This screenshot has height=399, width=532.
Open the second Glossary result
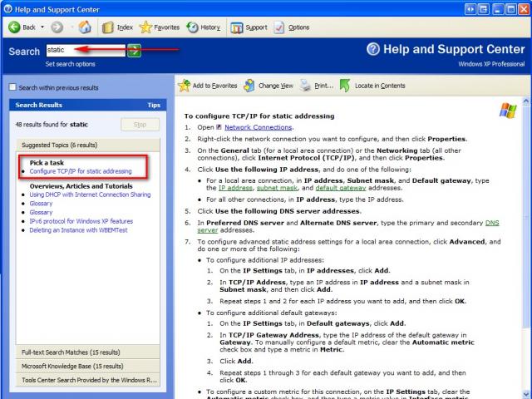[x=41, y=213]
